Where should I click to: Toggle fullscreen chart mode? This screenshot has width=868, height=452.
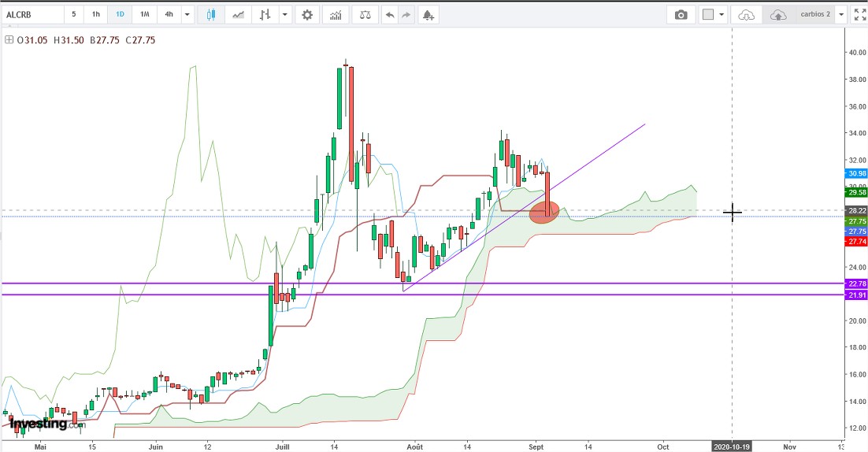pos(859,15)
